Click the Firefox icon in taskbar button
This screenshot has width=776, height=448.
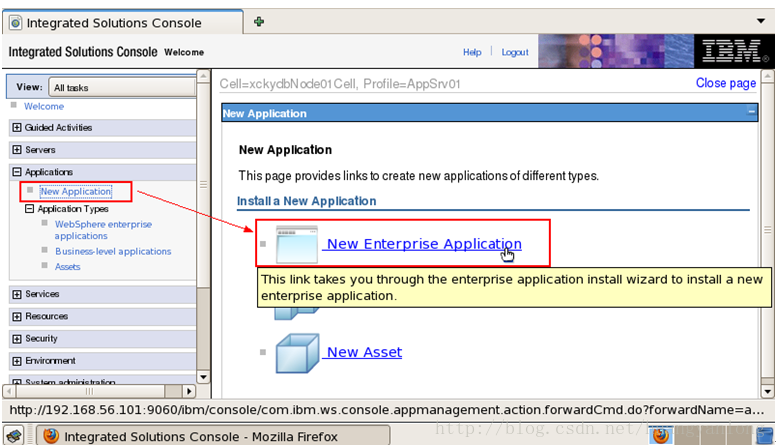click(51, 436)
